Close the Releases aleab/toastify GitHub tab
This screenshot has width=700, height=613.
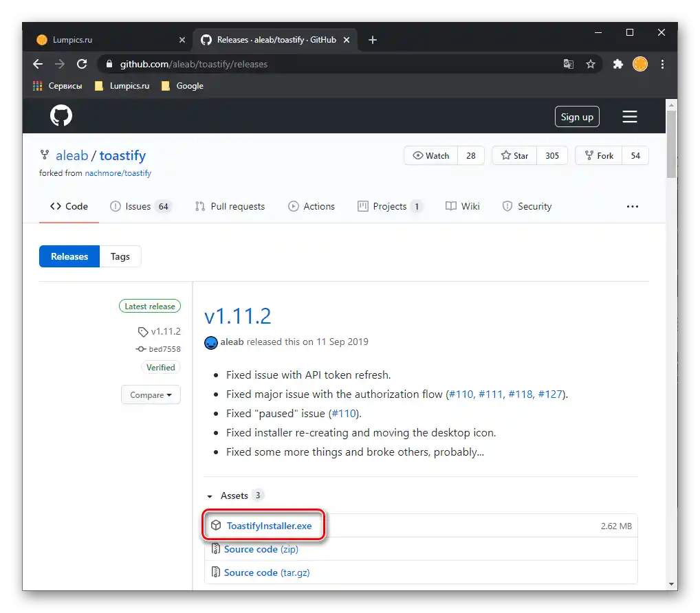[x=347, y=40]
